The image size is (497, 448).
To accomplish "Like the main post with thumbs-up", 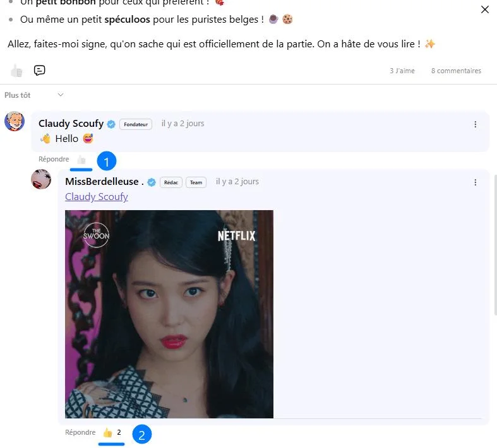I will [x=16, y=71].
